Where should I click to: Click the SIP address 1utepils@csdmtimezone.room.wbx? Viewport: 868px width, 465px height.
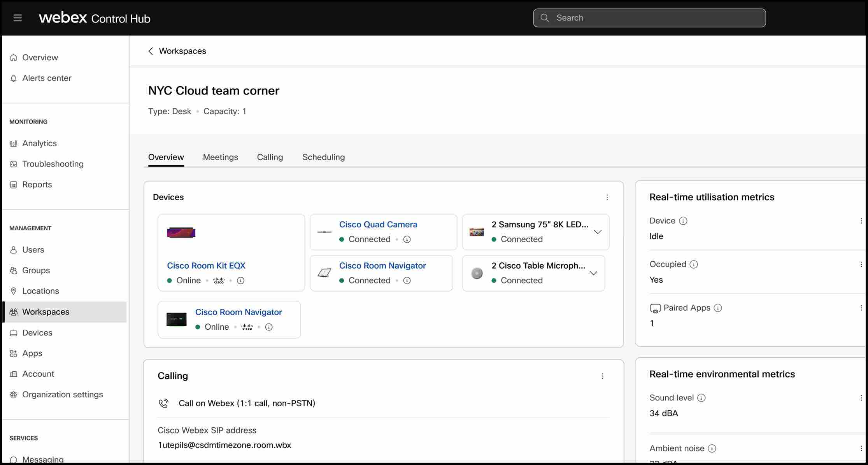tap(224, 445)
